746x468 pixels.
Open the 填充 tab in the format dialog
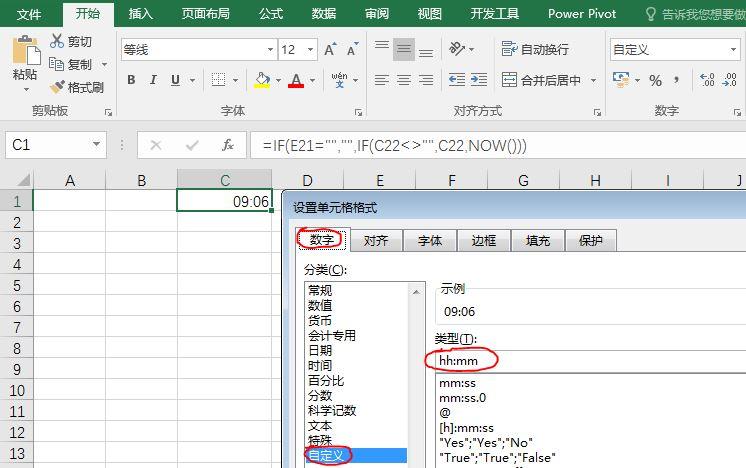(x=538, y=240)
